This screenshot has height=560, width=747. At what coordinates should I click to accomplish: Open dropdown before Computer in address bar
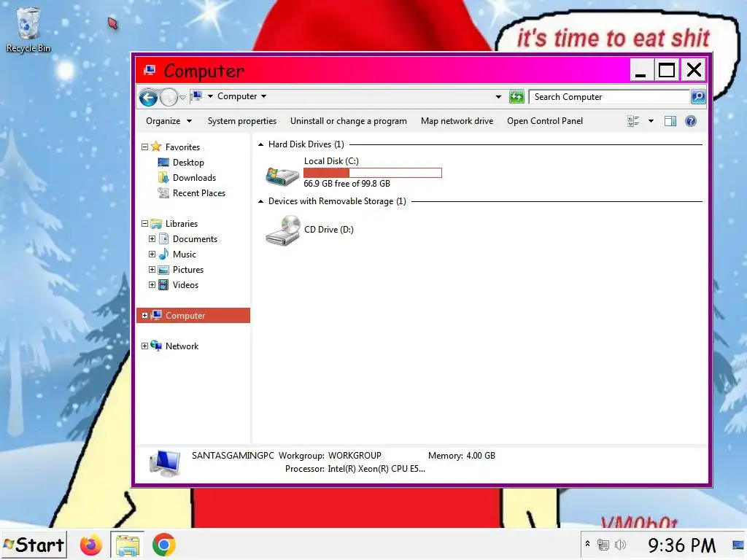[210, 96]
